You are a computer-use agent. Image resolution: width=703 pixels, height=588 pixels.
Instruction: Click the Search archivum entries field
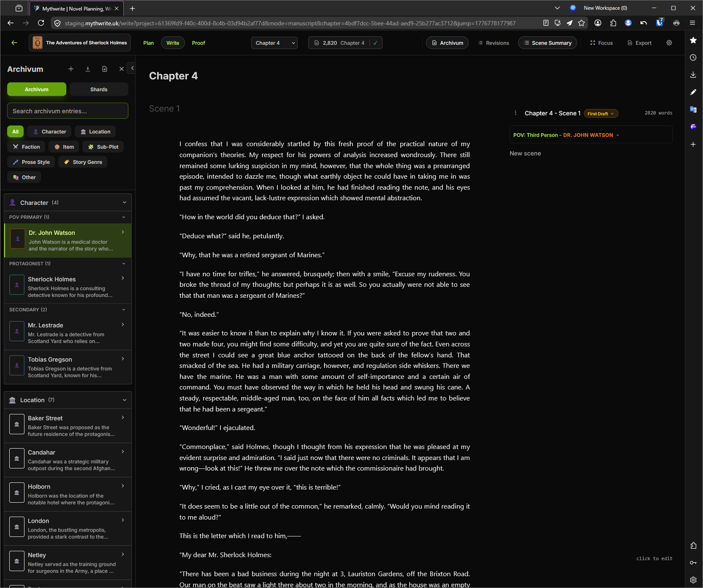pyautogui.click(x=68, y=111)
